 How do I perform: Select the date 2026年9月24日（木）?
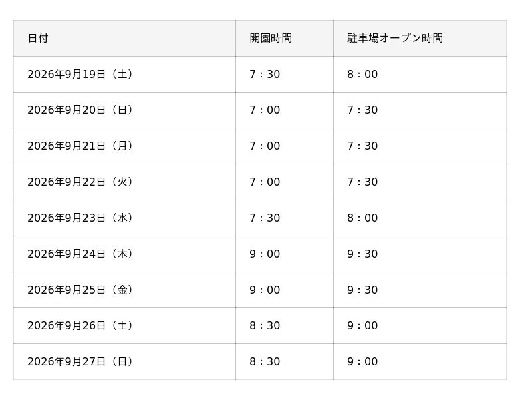[x=81, y=254]
